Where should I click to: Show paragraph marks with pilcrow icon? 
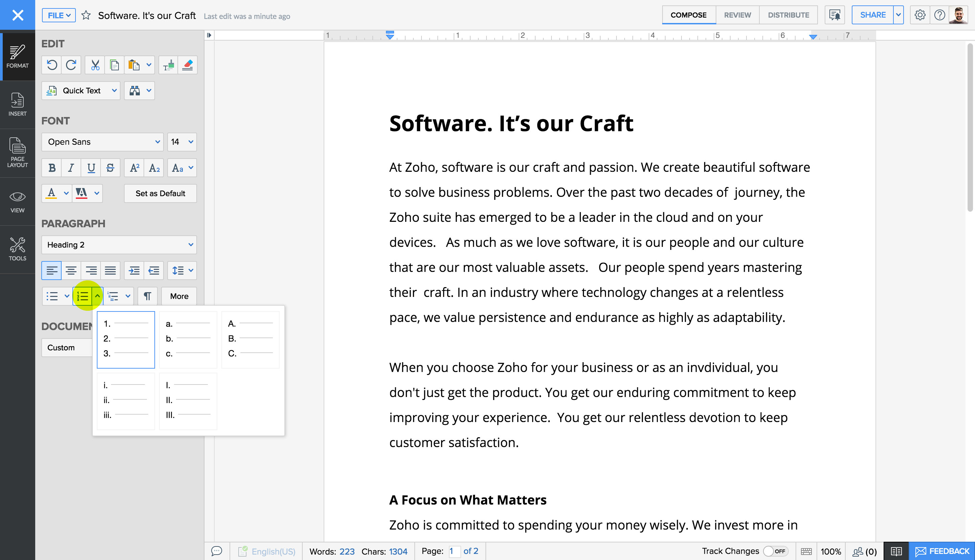coord(147,296)
